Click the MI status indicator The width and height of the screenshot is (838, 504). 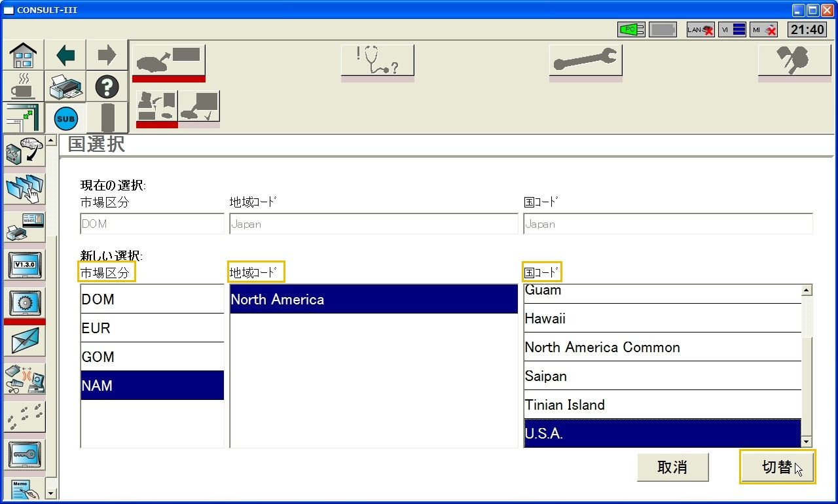click(x=764, y=29)
